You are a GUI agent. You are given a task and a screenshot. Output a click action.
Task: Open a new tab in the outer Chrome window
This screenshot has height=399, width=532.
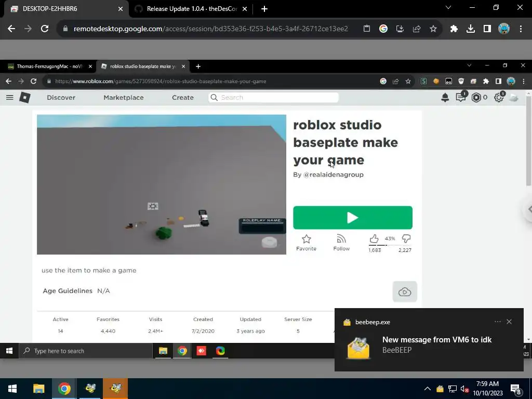click(264, 9)
